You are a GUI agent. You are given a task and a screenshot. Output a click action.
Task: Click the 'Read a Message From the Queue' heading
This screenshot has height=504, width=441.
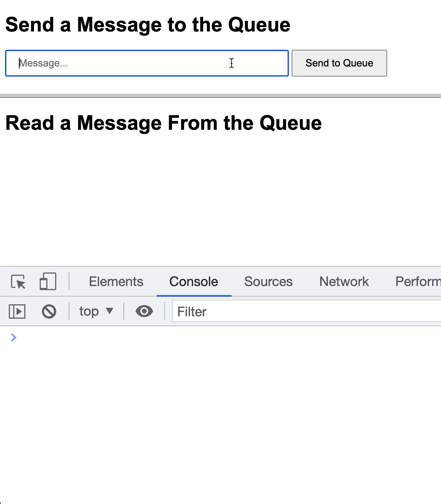[x=163, y=123]
